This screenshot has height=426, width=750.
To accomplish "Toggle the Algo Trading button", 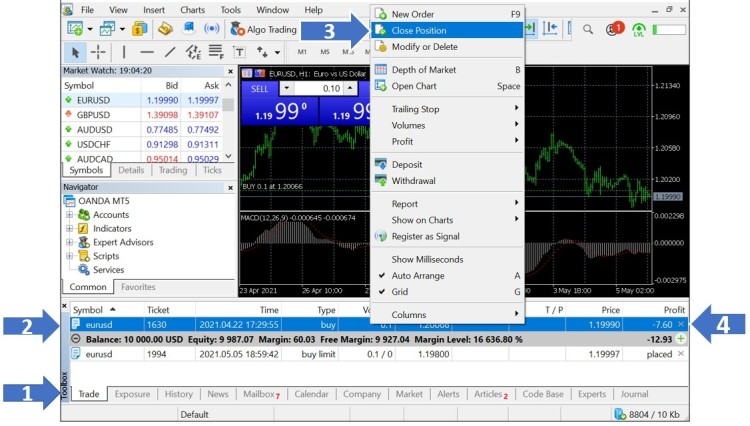I will (x=261, y=30).
